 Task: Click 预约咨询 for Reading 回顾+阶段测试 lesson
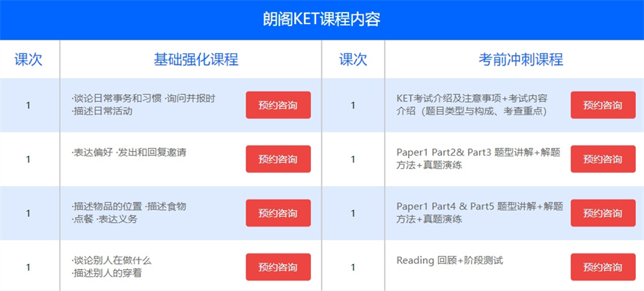pos(603,267)
